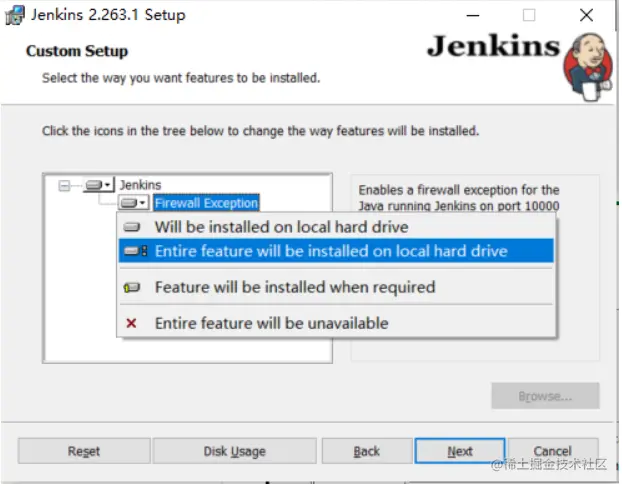Open the Firewall Exception drive icon dropdown
This screenshot has width=622, height=486.
[x=133, y=203]
